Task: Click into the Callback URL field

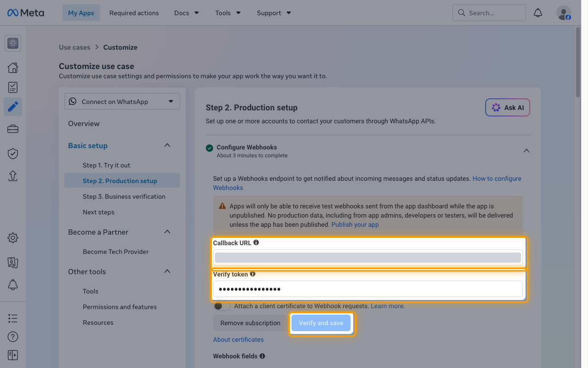Action: (x=368, y=257)
